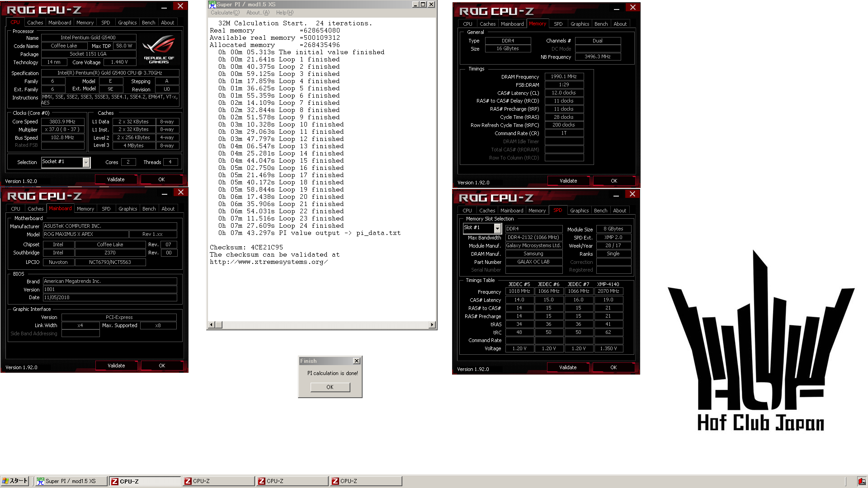Activate fourth CPU-Z taskbar button

pyautogui.click(x=366, y=481)
